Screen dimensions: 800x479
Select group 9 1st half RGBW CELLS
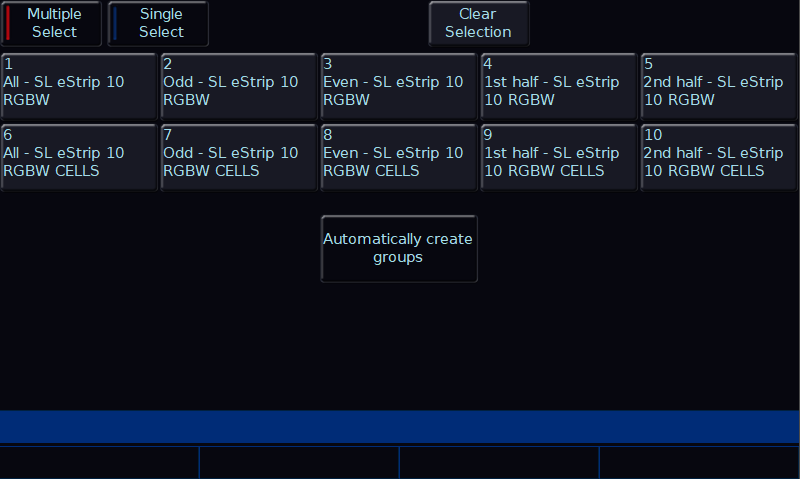pyautogui.click(x=558, y=157)
